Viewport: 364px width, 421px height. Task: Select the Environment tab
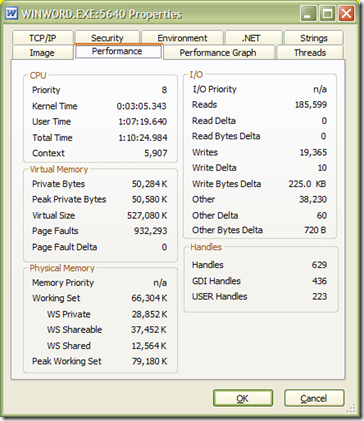coord(182,38)
